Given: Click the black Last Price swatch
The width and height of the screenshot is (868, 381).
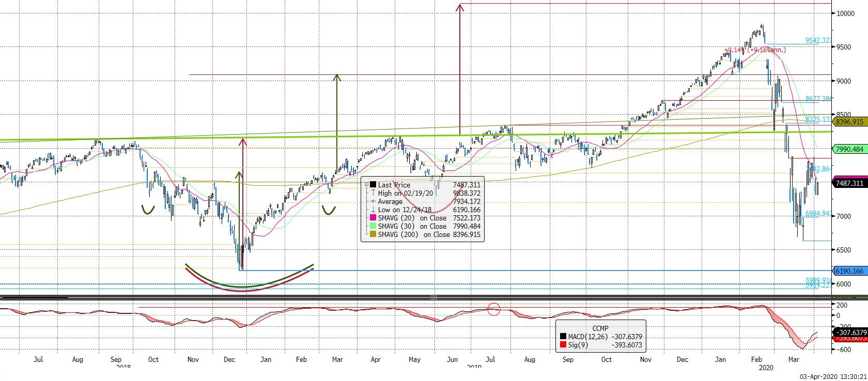Looking at the screenshot, I should pos(373,185).
